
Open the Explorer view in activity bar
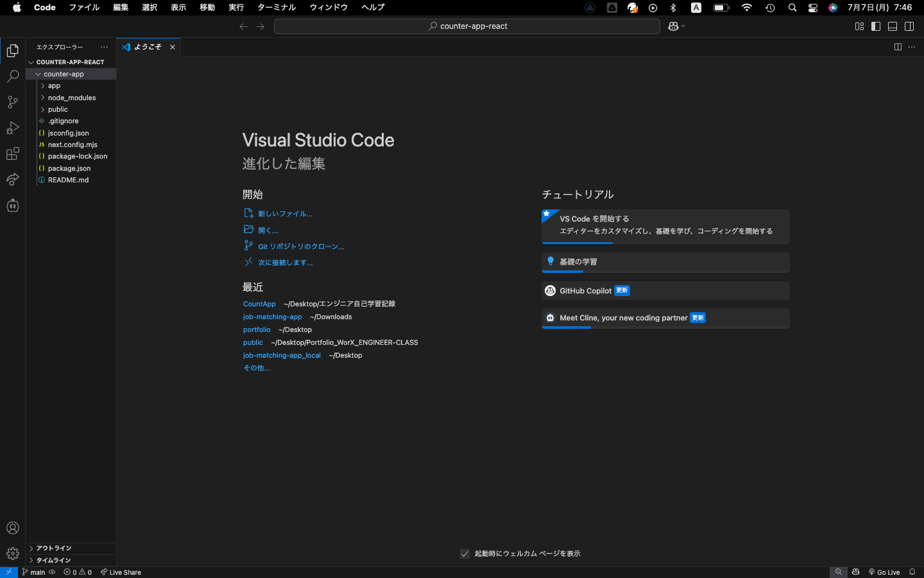click(13, 51)
